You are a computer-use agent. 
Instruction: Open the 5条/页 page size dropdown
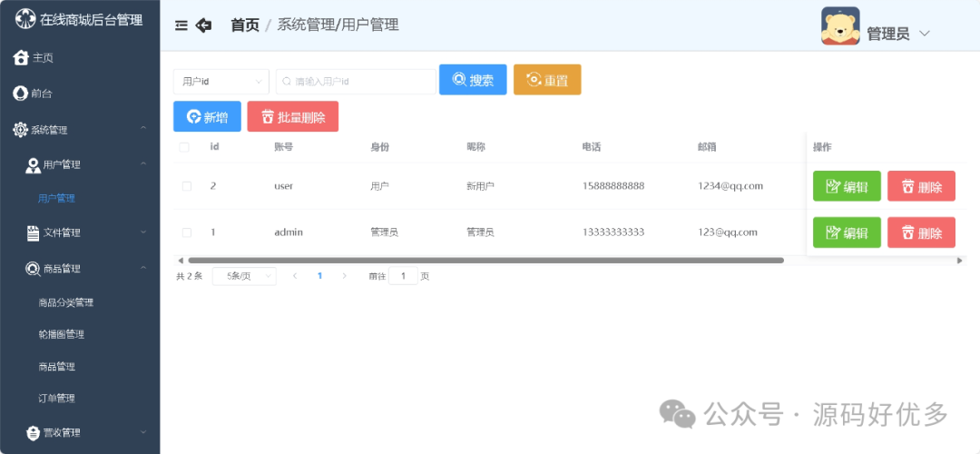[x=244, y=276]
